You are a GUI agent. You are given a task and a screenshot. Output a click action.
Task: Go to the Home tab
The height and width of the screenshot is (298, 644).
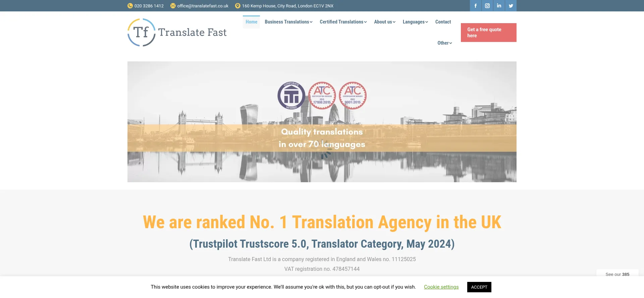(x=252, y=22)
